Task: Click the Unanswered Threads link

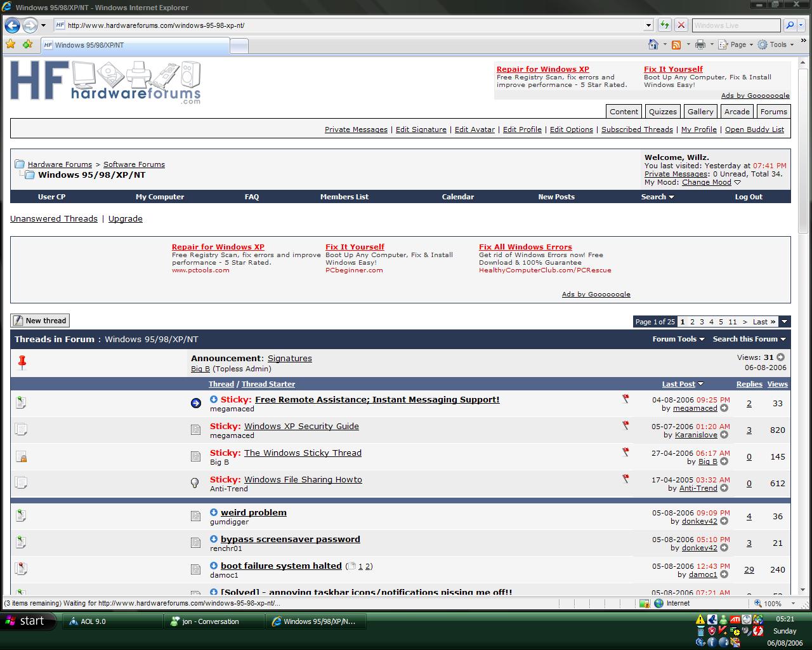Action: click(54, 218)
